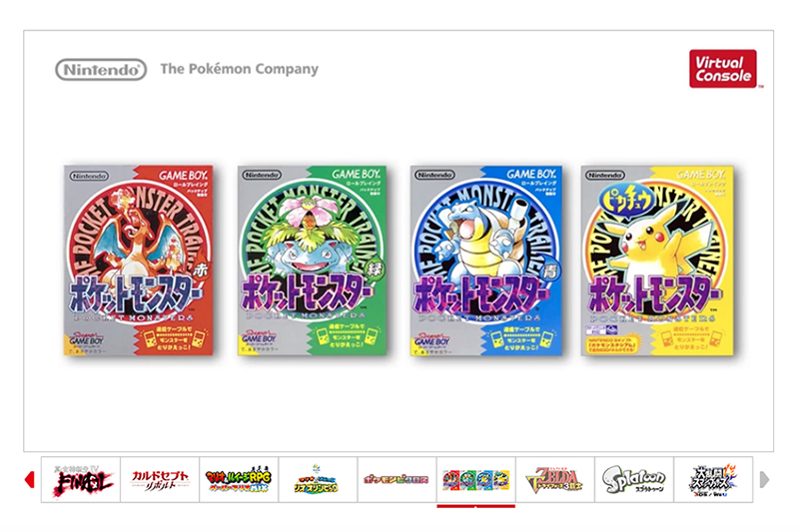Select the four Pokémon boxes thumbnail
The height and width of the screenshot is (532, 799).
click(476, 479)
